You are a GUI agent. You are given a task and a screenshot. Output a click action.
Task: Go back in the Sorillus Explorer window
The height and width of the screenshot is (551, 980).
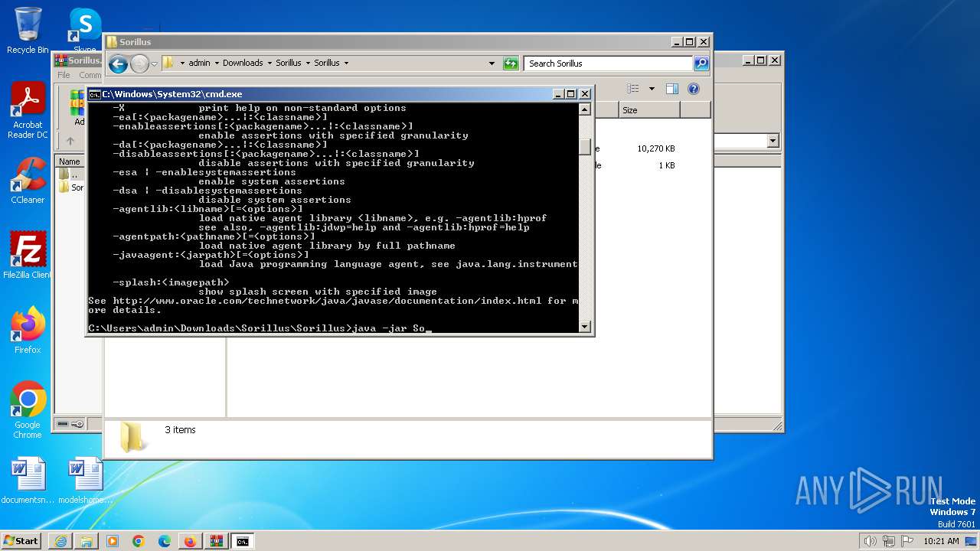pos(118,64)
